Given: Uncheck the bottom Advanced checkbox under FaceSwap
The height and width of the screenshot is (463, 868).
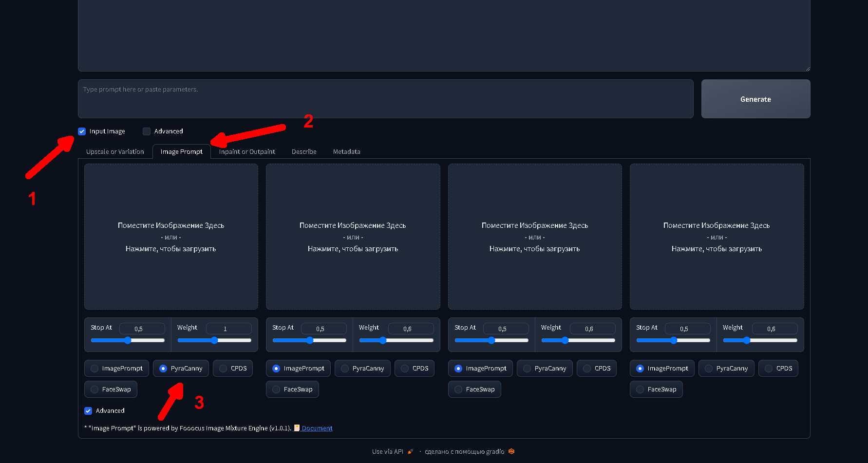Looking at the screenshot, I should [88, 411].
